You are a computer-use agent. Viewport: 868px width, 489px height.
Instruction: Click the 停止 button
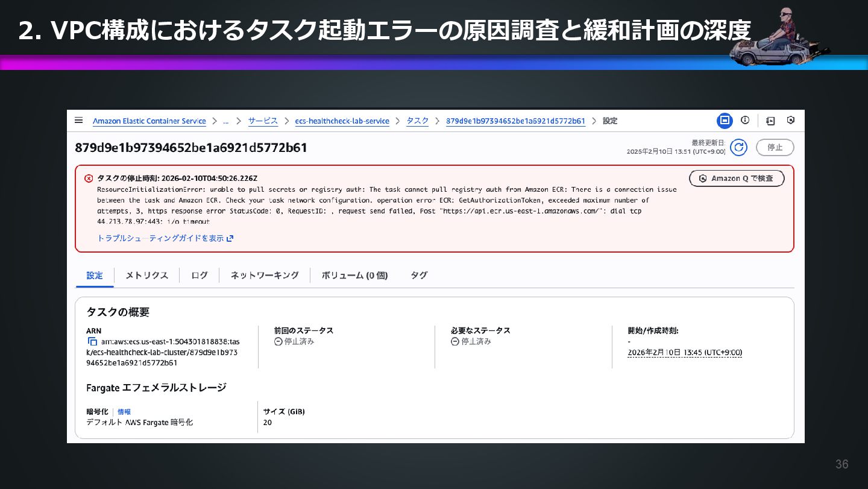click(775, 147)
